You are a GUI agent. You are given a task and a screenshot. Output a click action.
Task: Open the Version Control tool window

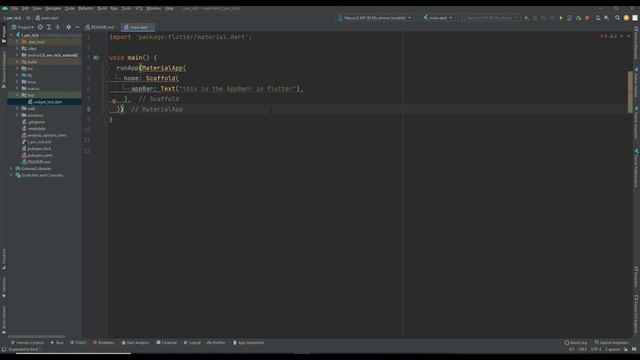point(27,343)
